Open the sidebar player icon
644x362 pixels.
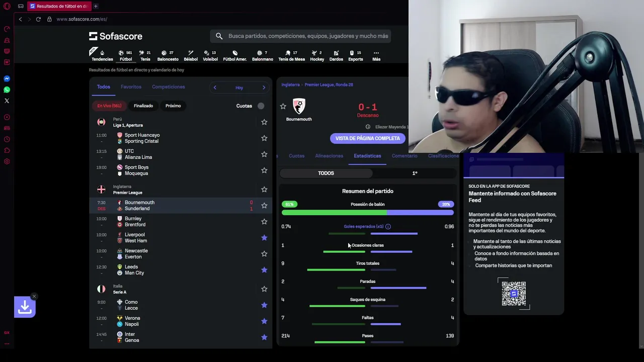pyautogui.click(x=7, y=117)
